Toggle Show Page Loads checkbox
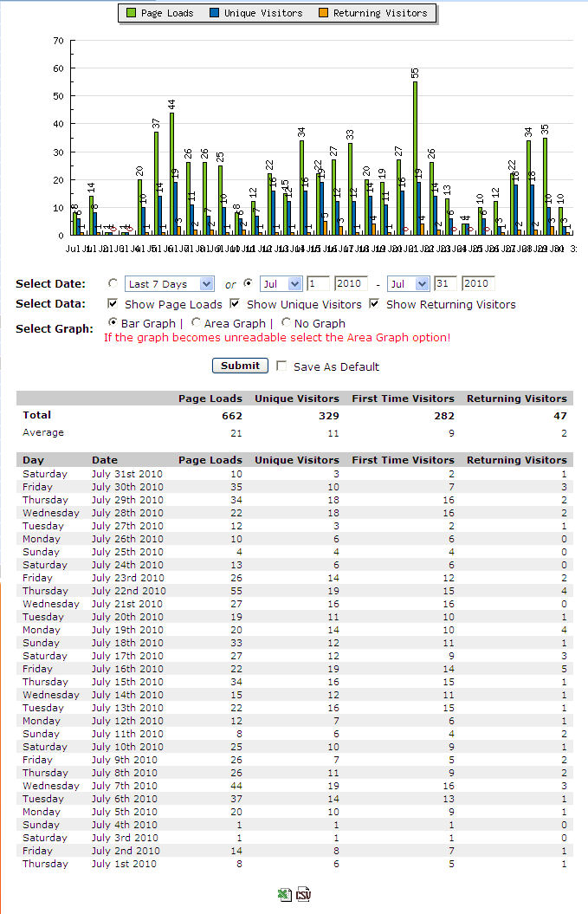Viewport: 588px width, 914px height. [113, 304]
